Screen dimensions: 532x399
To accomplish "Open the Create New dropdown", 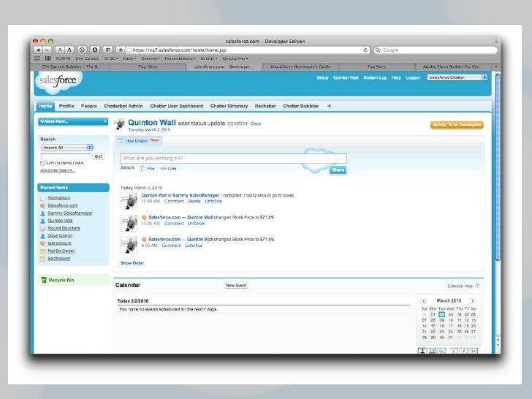I will [x=73, y=121].
